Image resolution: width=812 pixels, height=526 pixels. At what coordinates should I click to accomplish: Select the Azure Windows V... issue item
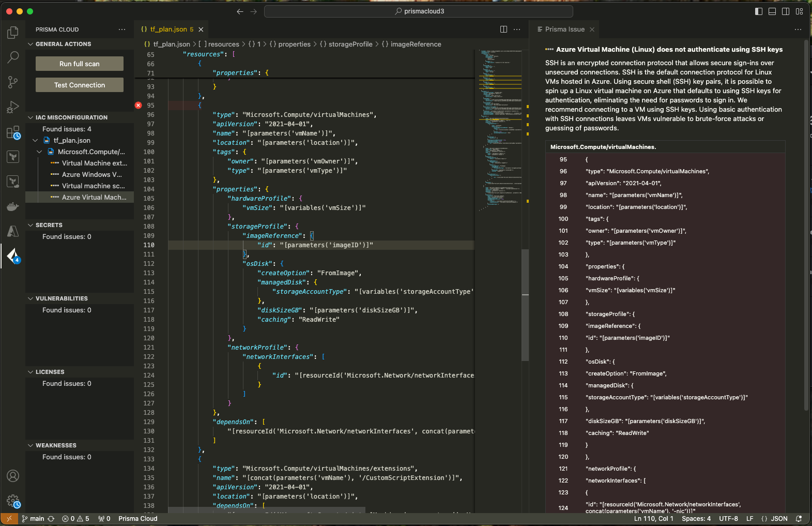91,175
